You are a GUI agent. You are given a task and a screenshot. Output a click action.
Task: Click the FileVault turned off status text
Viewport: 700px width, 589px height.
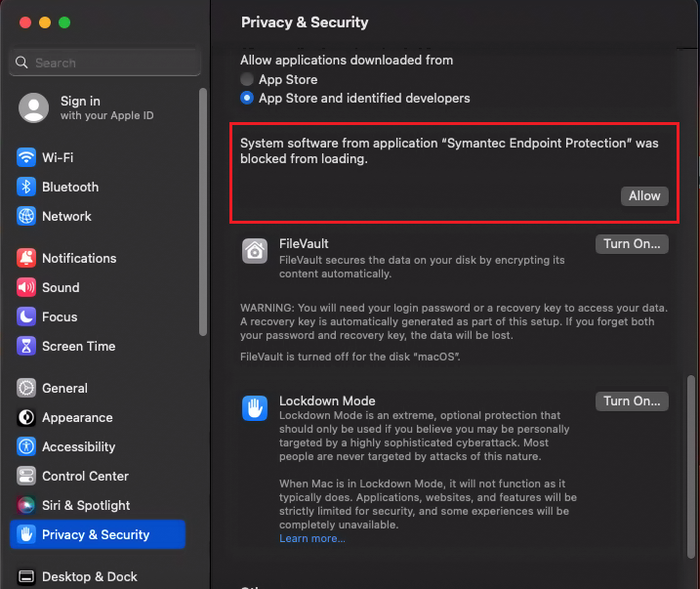pos(350,357)
